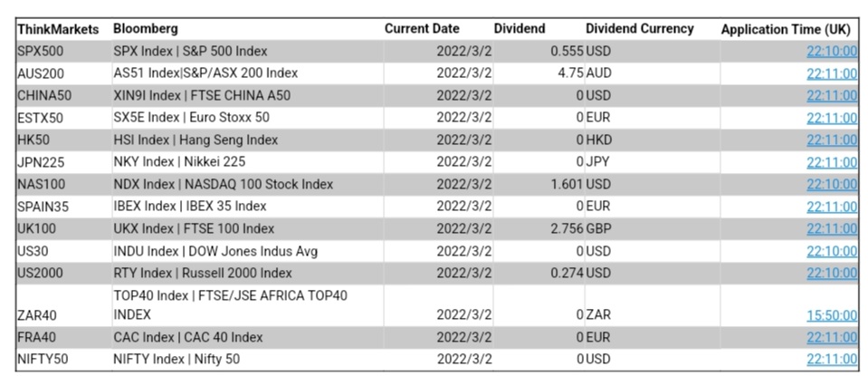Screen dimensions: 868x376
Task: Open the UK100 application time link
Action: 831,228
